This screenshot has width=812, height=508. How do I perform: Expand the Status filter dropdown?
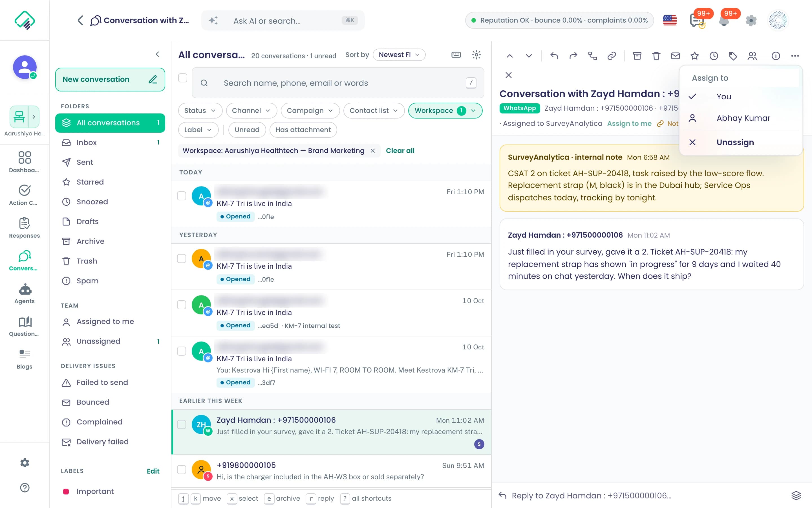pyautogui.click(x=200, y=111)
